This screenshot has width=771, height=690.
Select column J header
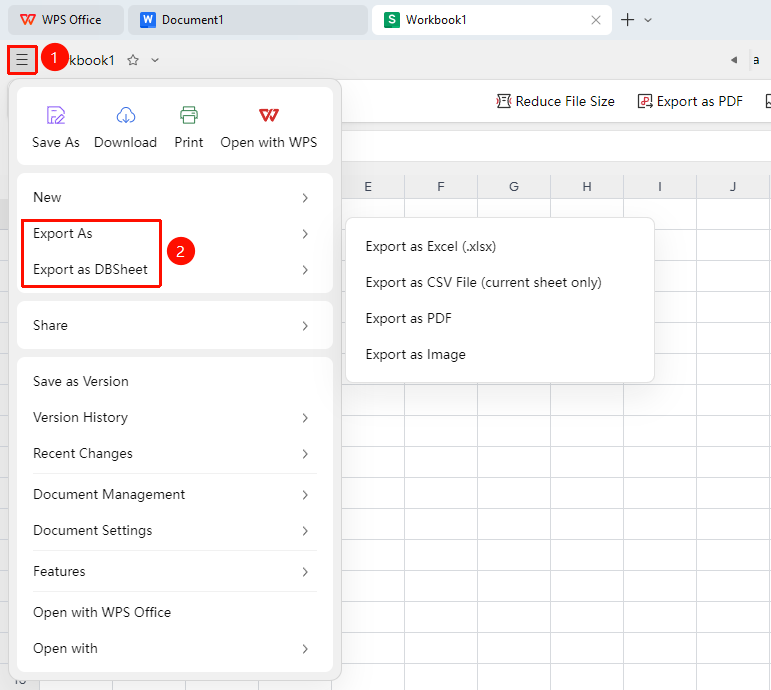pos(733,186)
